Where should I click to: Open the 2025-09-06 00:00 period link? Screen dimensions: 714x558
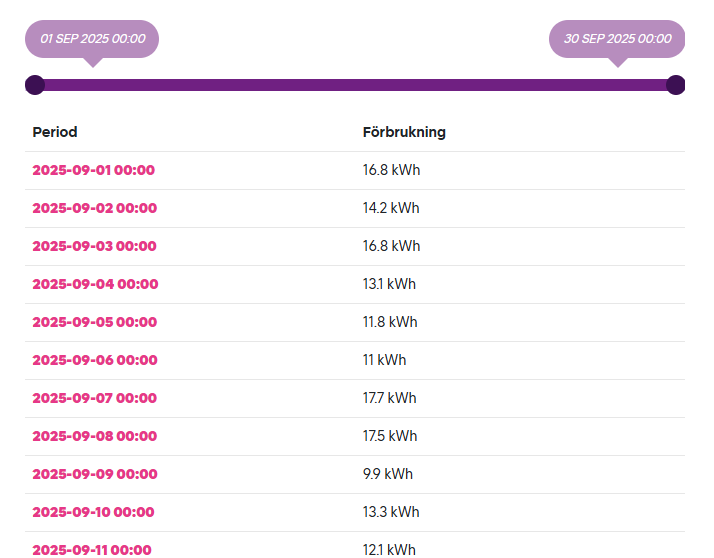tap(94, 360)
